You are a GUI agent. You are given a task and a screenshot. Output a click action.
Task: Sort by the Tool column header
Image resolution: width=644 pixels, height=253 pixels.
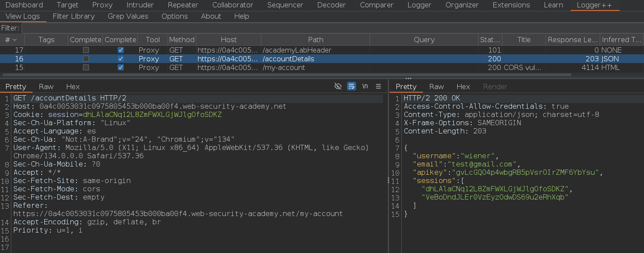[152, 40]
